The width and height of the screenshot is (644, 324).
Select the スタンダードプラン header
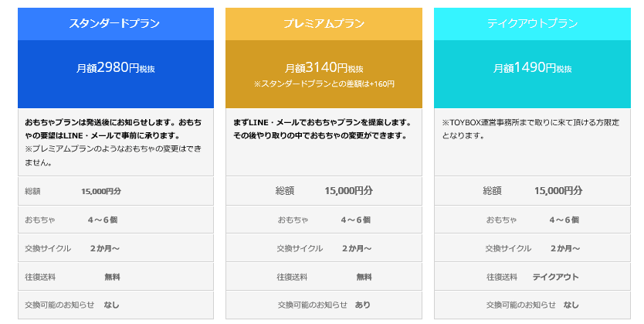coord(115,24)
